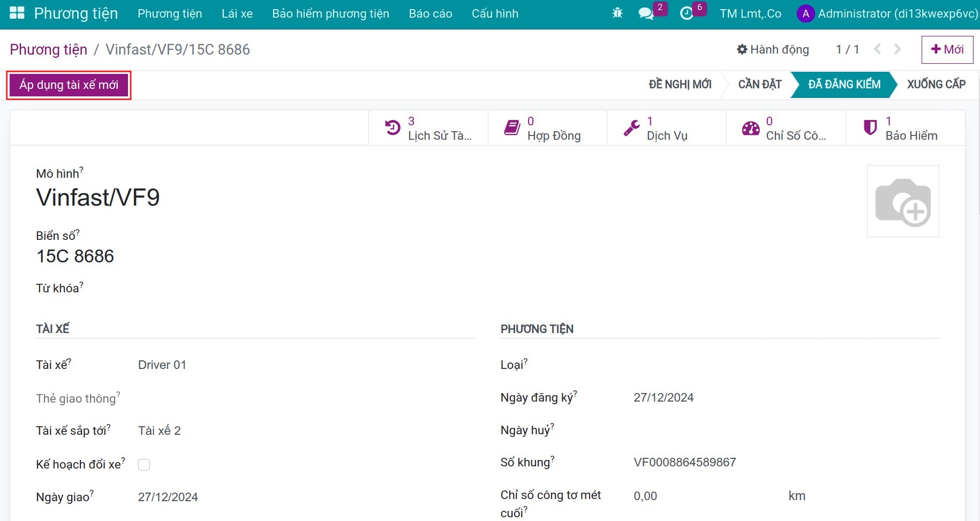Screen dimensions: 980x521
Task: Click the Áp dụng tài xế mới button
Action: tap(69, 85)
